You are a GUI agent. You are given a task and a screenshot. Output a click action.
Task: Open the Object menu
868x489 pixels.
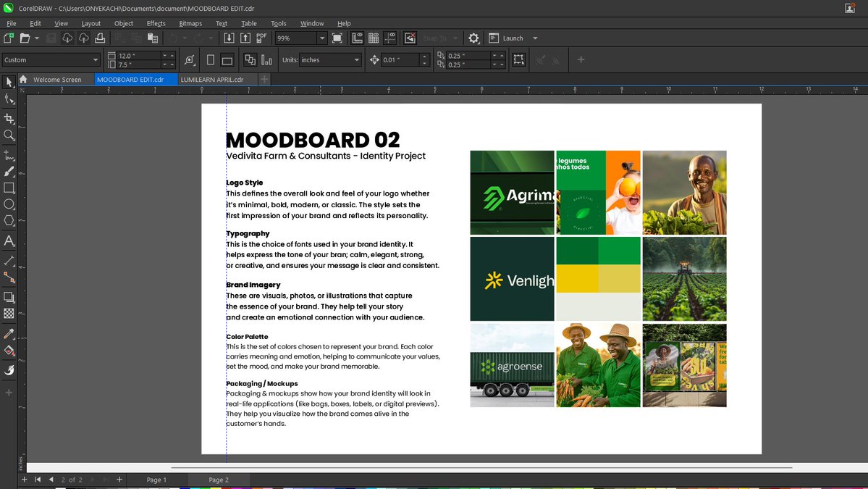click(124, 23)
